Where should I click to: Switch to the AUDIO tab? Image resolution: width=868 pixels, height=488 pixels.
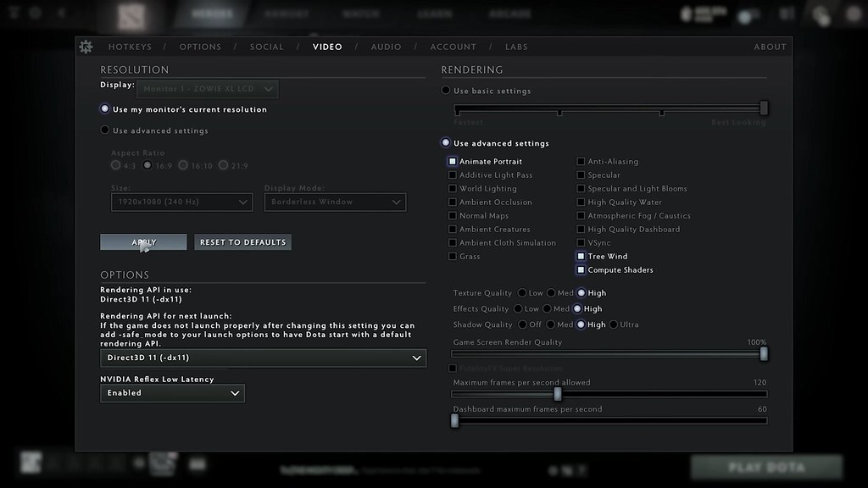tap(387, 47)
